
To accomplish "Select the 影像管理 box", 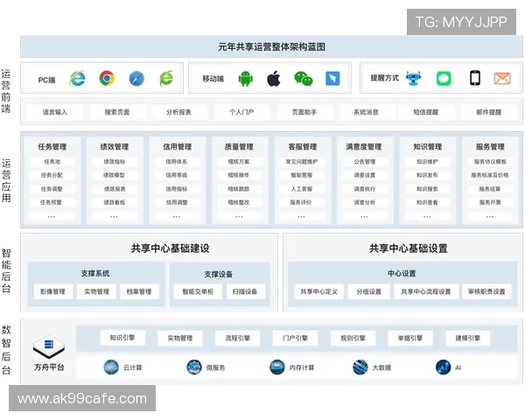I will click(x=52, y=291).
